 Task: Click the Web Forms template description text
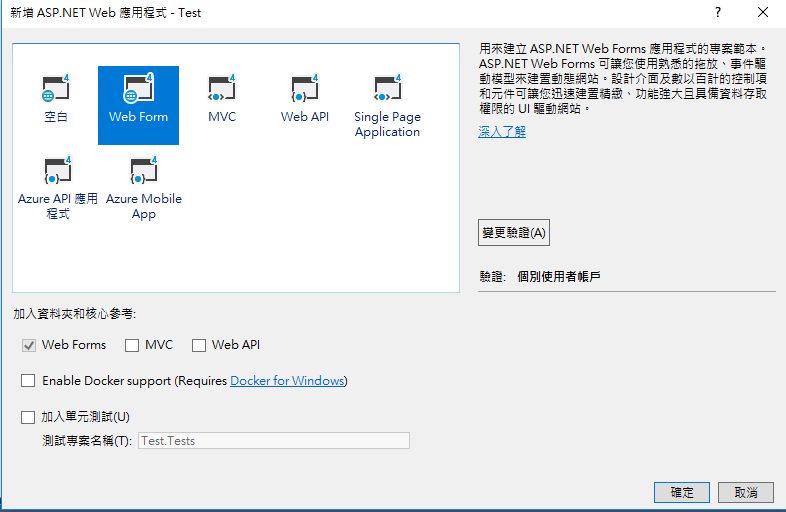click(x=623, y=79)
